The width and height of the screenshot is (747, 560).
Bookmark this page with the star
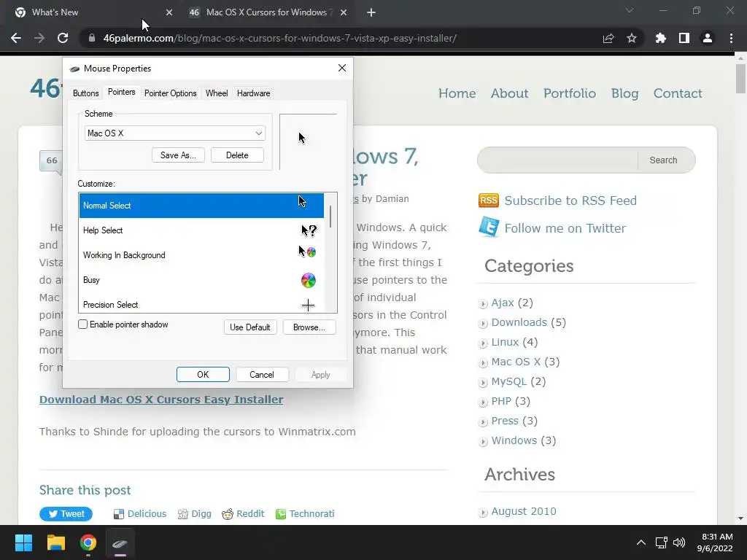632,38
